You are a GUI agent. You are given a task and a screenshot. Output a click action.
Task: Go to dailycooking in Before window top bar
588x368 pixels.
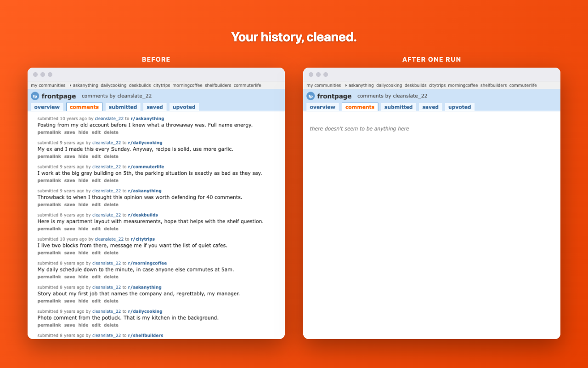tap(113, 86)
